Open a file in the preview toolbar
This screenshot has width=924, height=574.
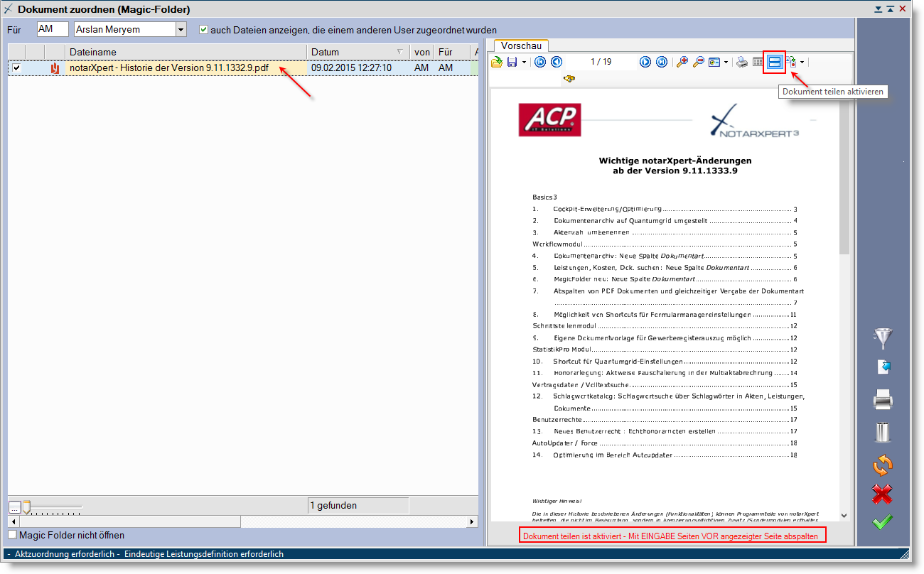(498, 63)
